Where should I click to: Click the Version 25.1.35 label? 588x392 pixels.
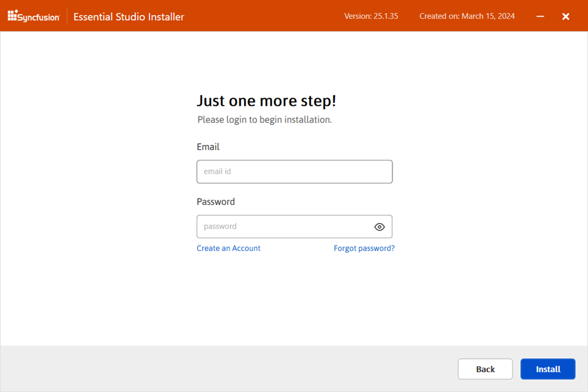tap(371, 16)
